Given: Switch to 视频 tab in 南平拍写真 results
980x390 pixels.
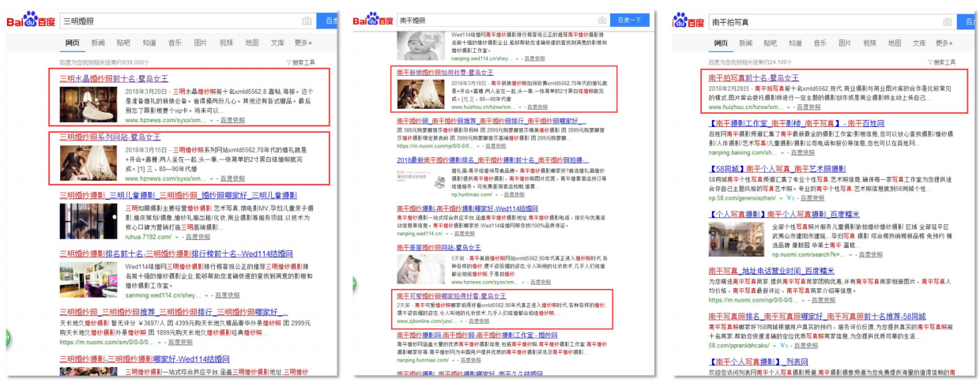Looking at the screenshot, I should click(x=869, y=43).
